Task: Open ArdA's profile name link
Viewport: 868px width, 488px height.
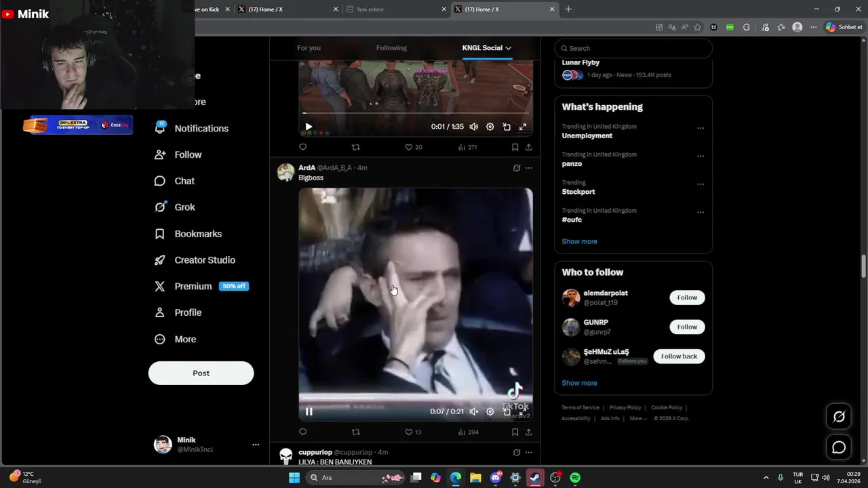Action: pyautogui.click(x=307, y=167)
